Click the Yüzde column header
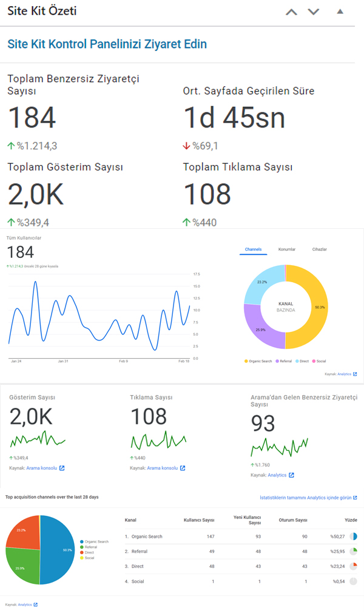 click(351, 520)
